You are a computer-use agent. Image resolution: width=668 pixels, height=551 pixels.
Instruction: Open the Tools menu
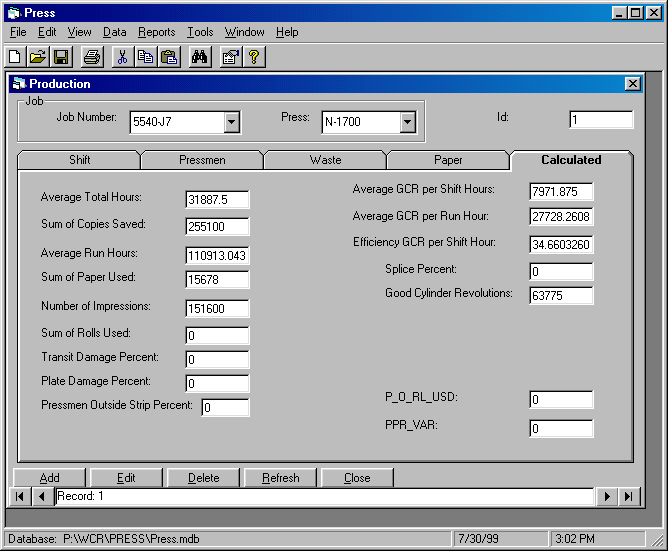tap(200, 32)
